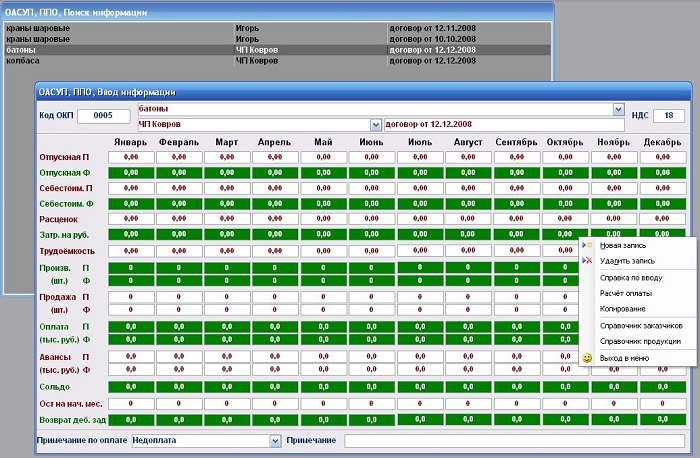Choose Расчёт оплаты menu entry
Screen dimensions: 700x458
[625, 293]
